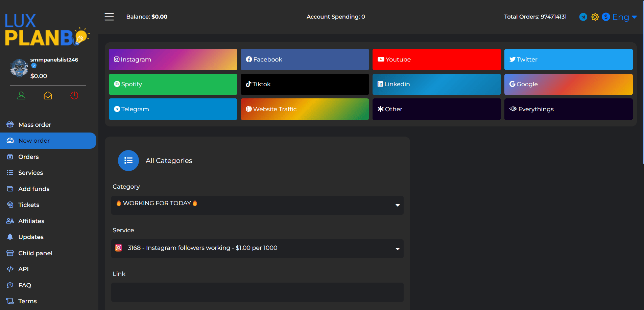Open FAQ in the sidebar
The width and height of the screenshot is (644, 310).
tap(48, 285)
